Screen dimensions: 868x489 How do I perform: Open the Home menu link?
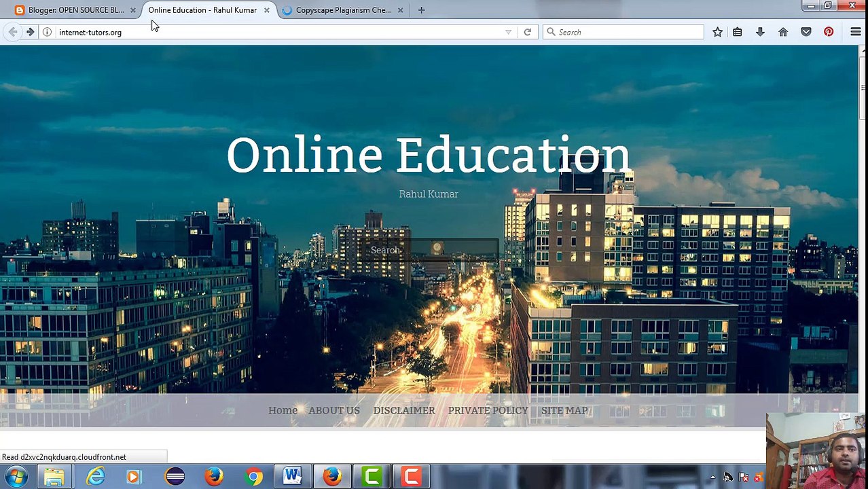coord(283,410)
